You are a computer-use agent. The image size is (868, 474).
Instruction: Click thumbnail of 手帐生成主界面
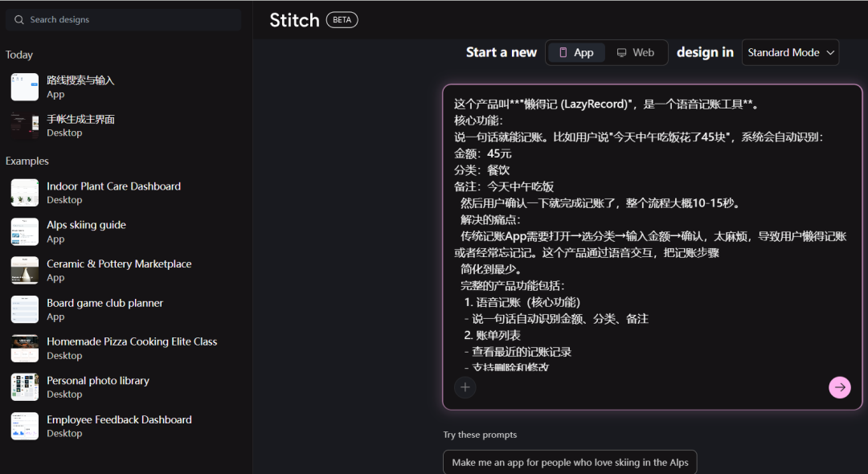click(25, 125)
